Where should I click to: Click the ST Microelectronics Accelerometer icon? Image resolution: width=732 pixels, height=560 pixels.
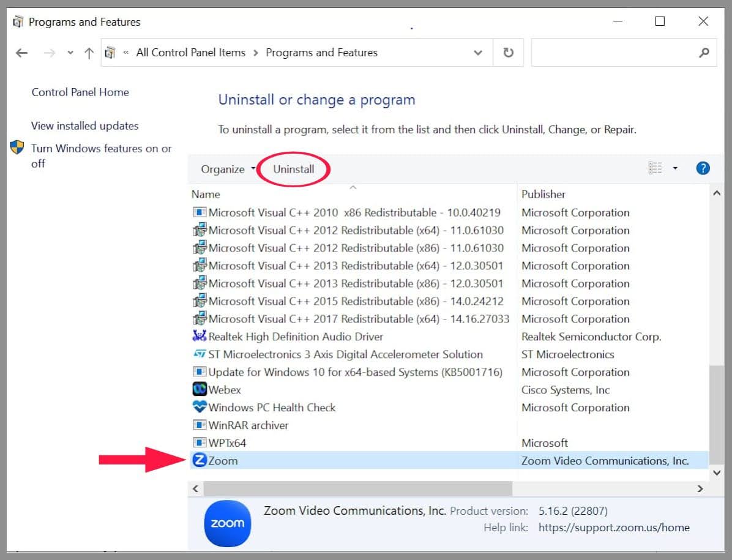pos(200,354)
